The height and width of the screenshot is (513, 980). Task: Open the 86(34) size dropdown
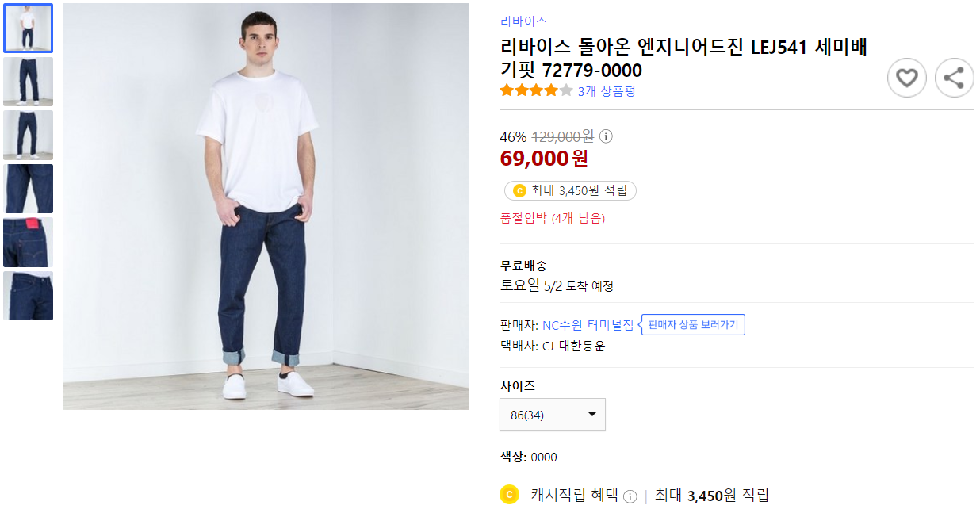552,414
